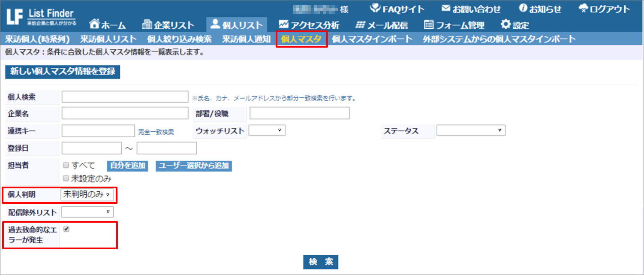Expand the ウォッチリスト dropdown
Viewport: 644px width, 275px height.
click(x=267, y=130)
